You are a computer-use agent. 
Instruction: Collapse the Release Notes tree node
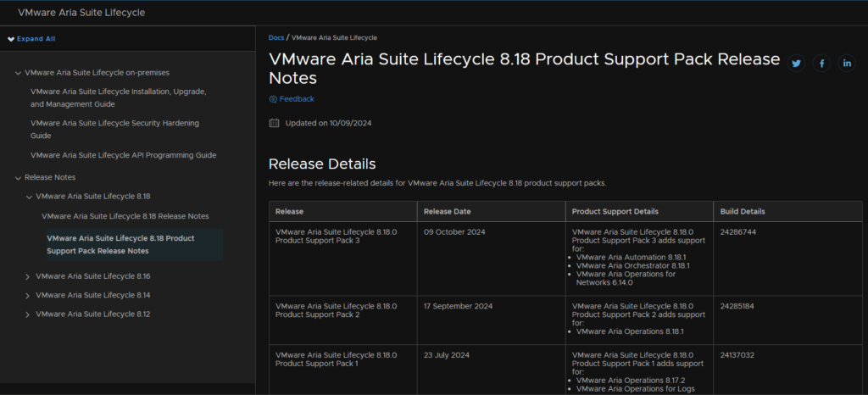point(19,178)
